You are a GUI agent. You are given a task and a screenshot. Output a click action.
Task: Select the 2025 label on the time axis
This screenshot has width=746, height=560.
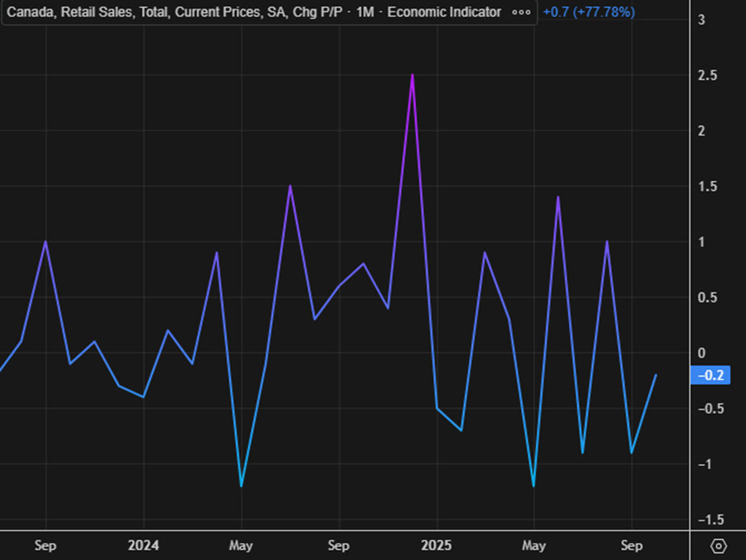coord(438,545)
